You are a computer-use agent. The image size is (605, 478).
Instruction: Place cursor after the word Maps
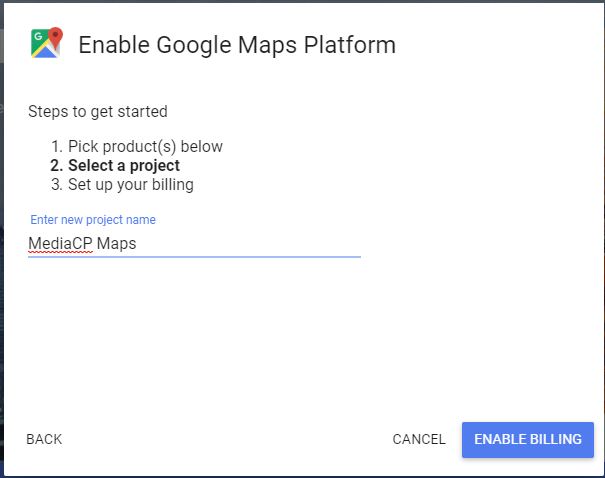click(x=137, y=244)
